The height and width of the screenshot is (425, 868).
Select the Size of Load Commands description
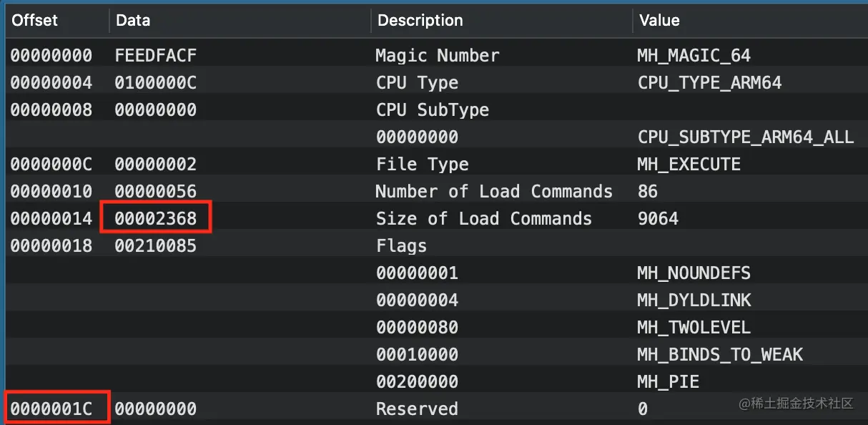tap(483, 219)
